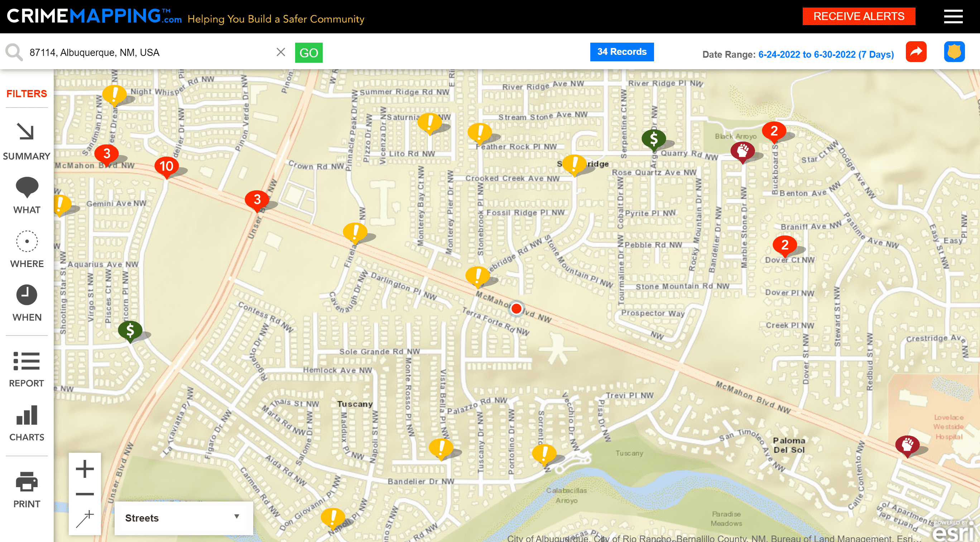Click the address search input field
The height and width of the screenshot is (542, 980).
(x=150, y=53)
